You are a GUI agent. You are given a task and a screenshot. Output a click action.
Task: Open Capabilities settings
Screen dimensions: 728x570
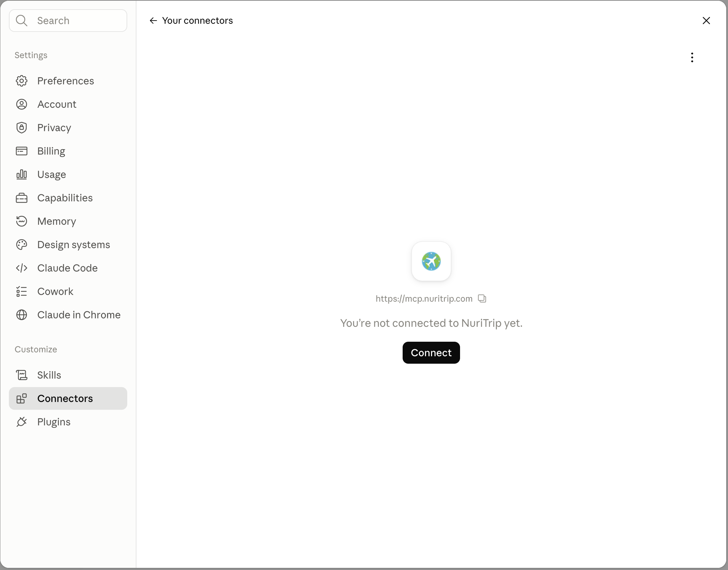tap(68, 198)
